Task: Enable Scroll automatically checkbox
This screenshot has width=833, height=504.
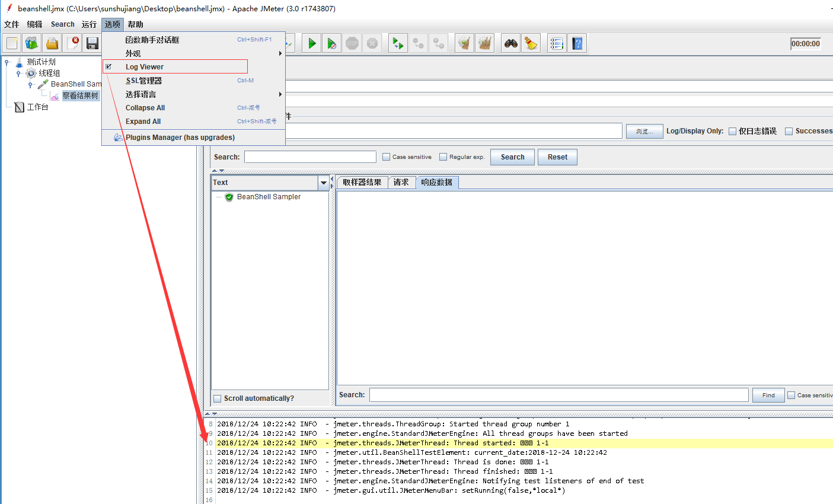Action: (x=218, y=398)
